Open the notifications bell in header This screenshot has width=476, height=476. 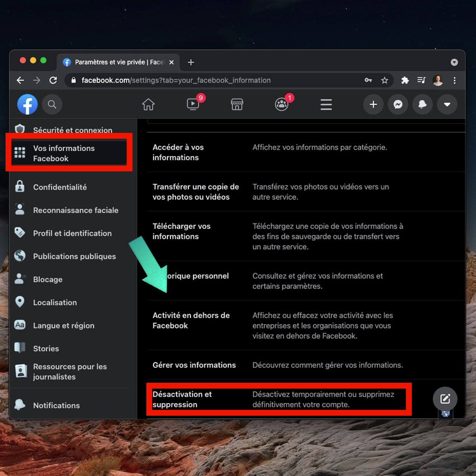(422, 104)
